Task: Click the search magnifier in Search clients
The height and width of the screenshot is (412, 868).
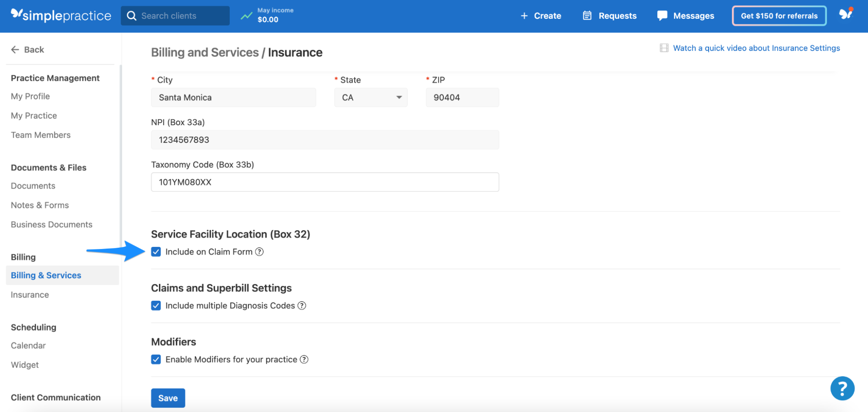Action: tap(132, 16)
